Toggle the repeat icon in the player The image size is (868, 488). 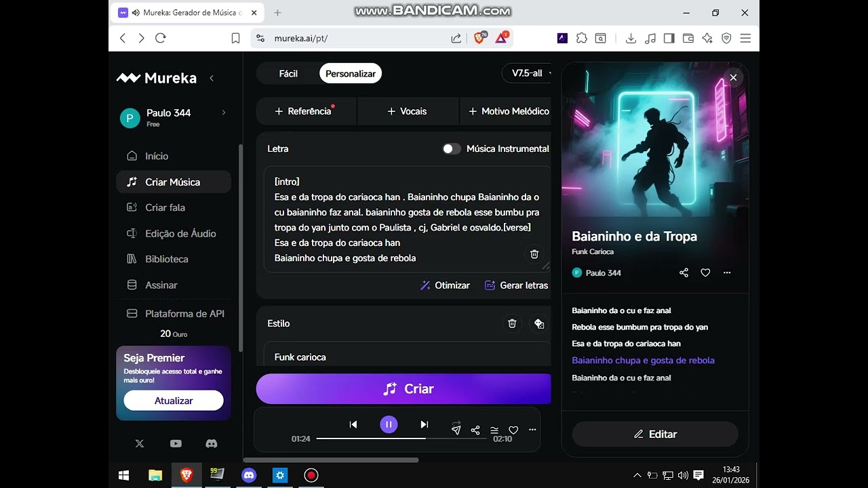click(456, 424)
